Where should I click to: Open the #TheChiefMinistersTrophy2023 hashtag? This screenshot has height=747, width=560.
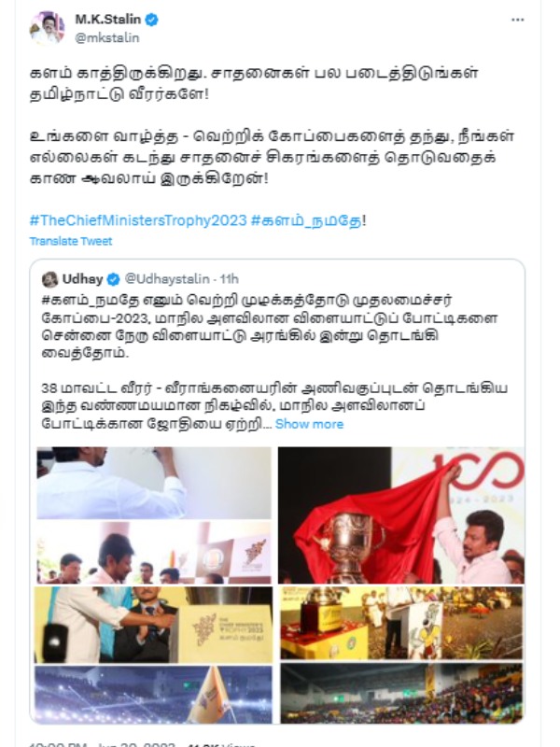(x=138, y=220)
